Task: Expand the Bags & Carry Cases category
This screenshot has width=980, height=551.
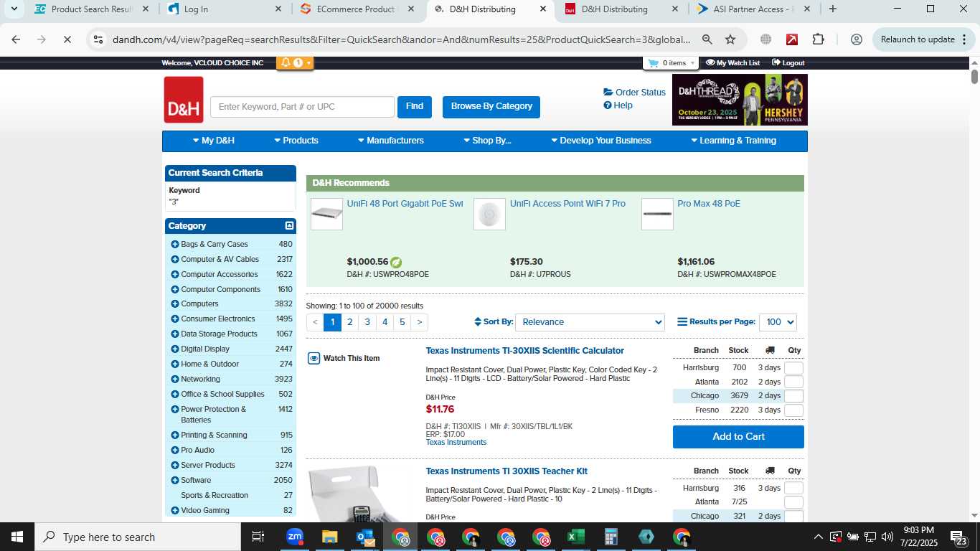Action: coord(174,244)
